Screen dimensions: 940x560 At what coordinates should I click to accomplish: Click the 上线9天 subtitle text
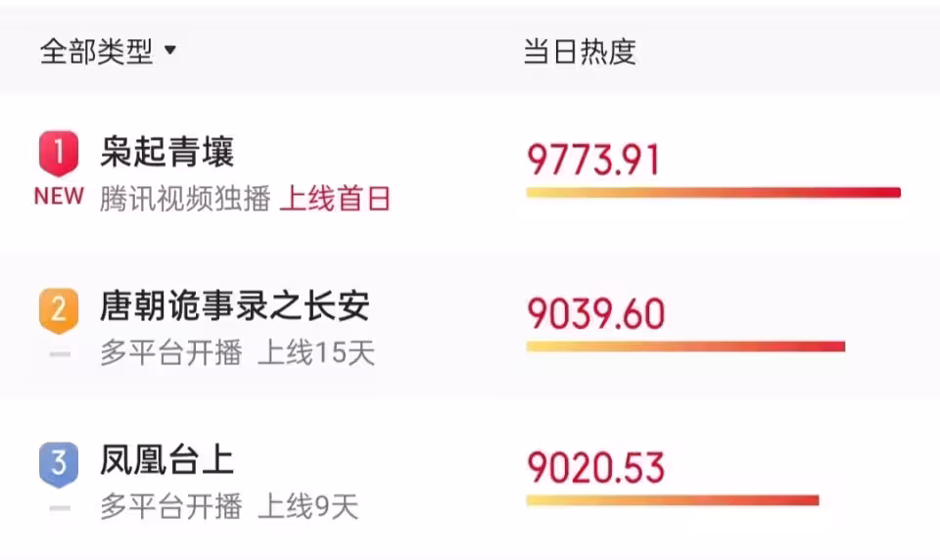coord(308,507)
